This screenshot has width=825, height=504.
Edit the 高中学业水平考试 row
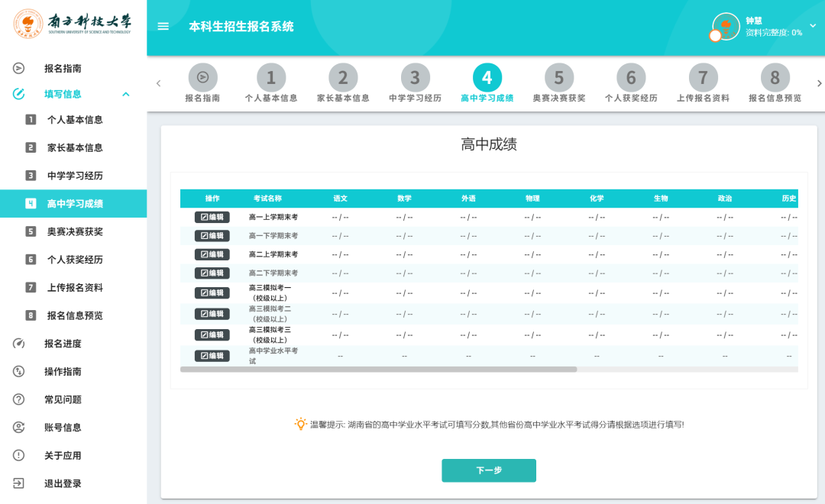tap(212, 356)
